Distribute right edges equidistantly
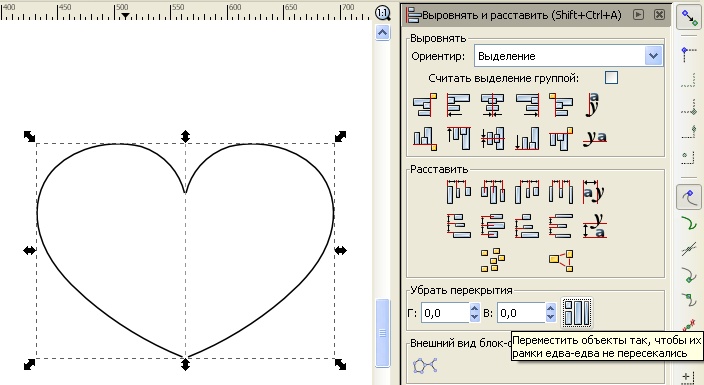 527,192
